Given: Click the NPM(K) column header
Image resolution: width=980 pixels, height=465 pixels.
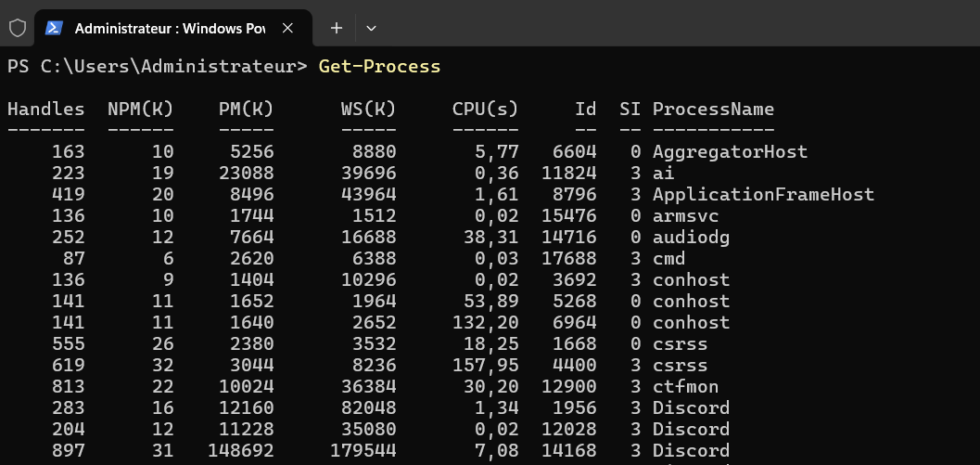Looking at the screenshot, I should coord(140,109).
